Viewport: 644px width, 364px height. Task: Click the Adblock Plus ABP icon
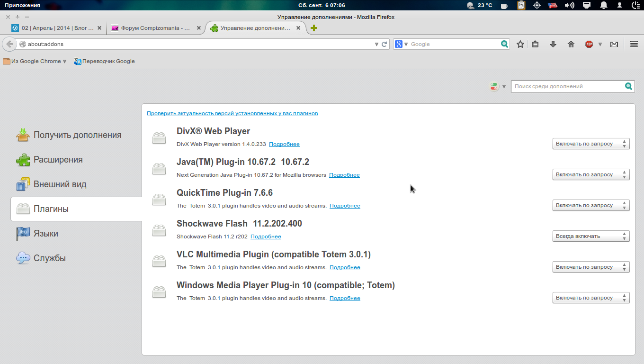point(589,44)
